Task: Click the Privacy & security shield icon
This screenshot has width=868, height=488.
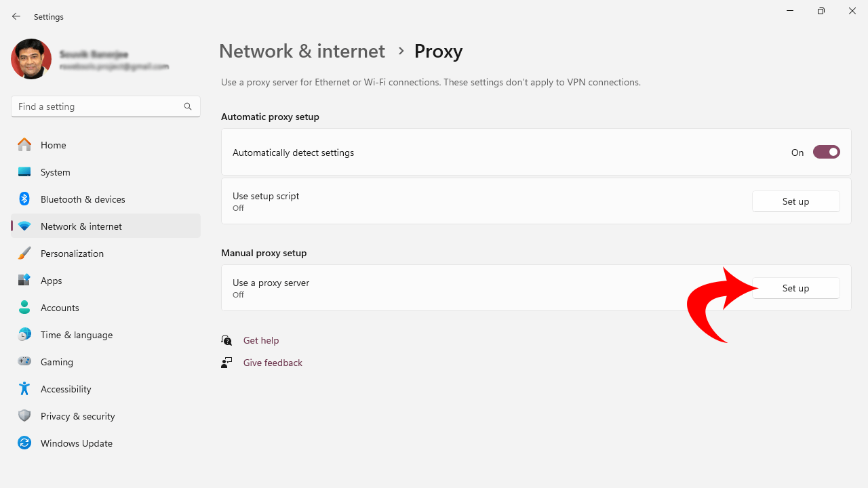Action: (x=24, y=416)
